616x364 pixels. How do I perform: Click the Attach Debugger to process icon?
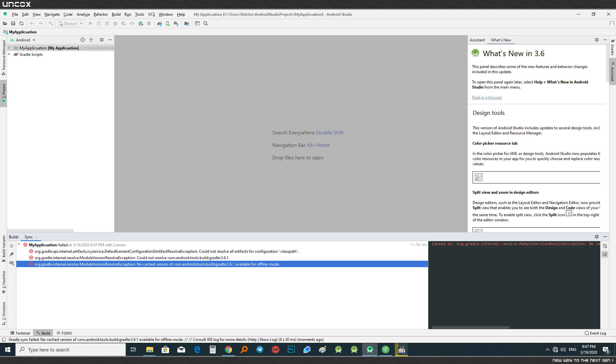(141, 23)
